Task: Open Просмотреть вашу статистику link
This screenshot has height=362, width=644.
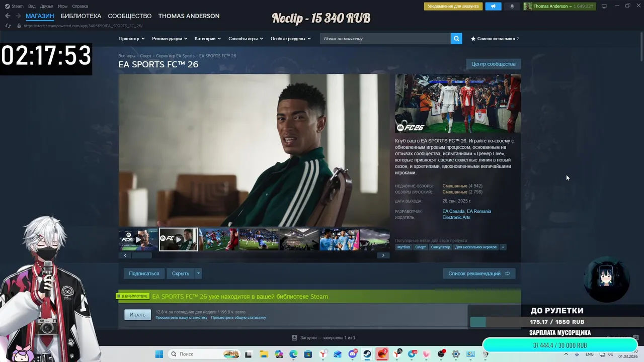Action: pyautogui.click(x=181, y=318)
